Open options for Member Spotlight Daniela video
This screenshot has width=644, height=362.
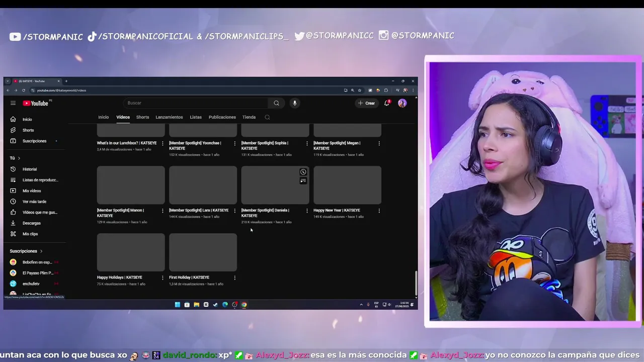(307, 211)
